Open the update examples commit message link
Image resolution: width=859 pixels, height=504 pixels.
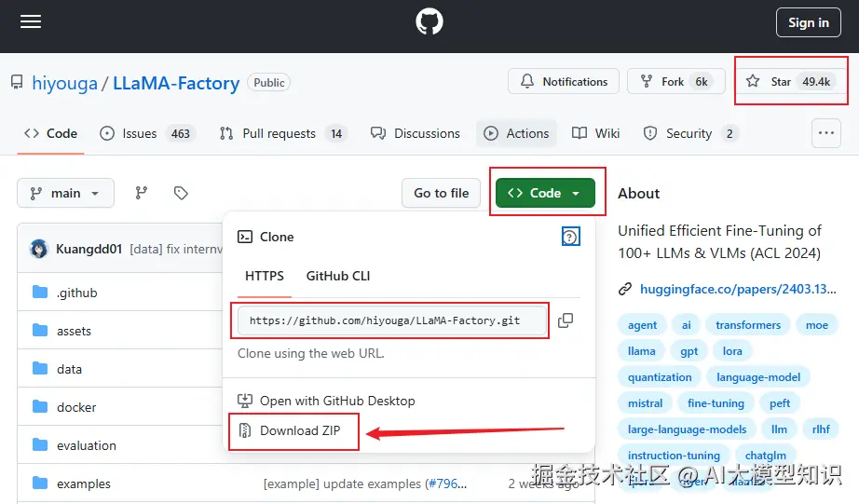click(x=365, y=484)
